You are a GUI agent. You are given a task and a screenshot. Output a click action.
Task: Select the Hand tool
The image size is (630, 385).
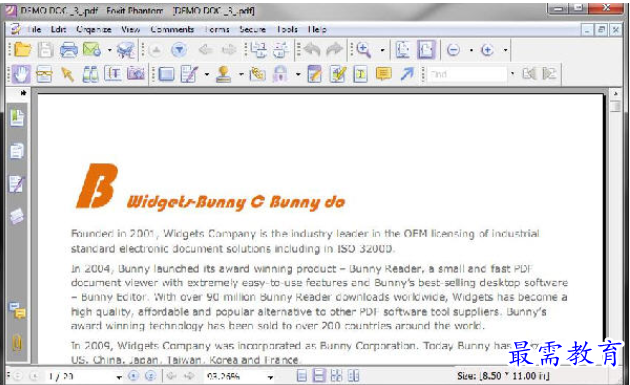click(21, 74)
